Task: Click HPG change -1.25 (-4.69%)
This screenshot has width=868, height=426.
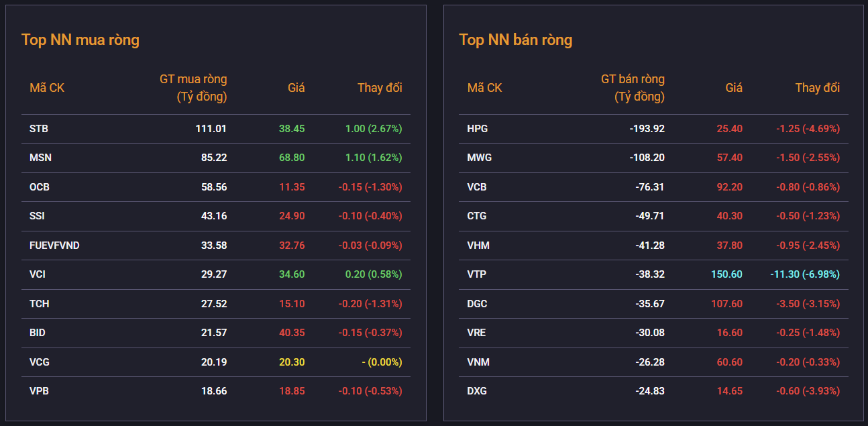Action: pos(808,128)
